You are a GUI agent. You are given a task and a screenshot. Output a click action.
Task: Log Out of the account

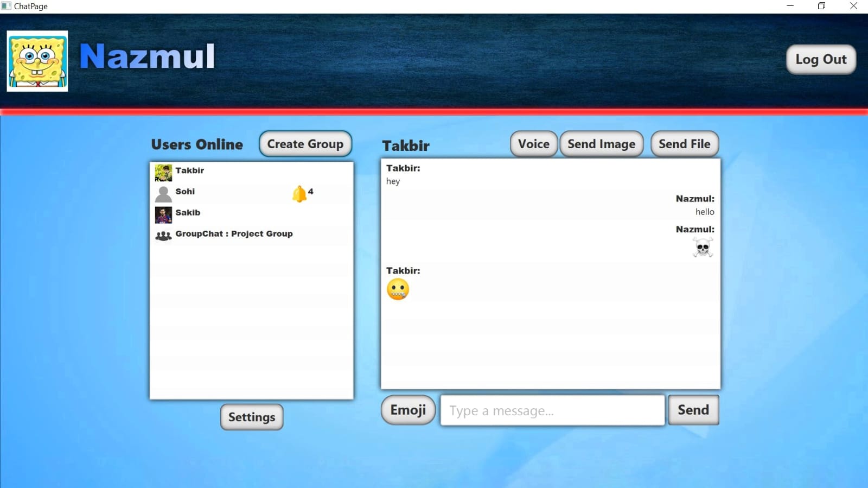pyautogui.click(x=820, y=59)
